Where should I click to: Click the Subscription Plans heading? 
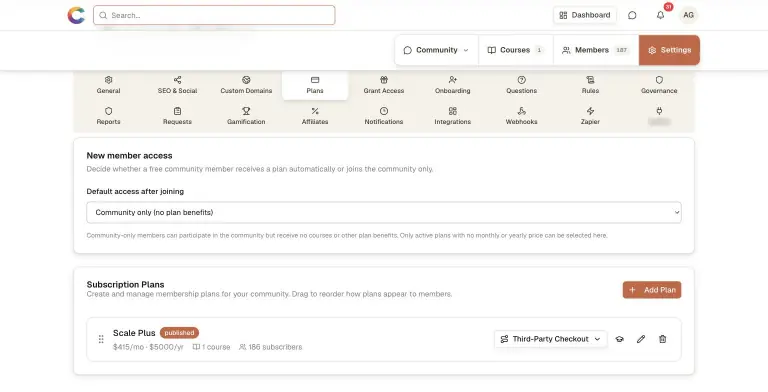(x=125, y=284)
